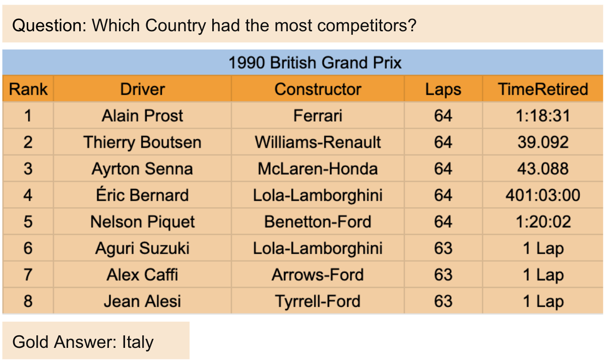The image size is (607, 364).
Task: Select the Thierry Boutsen cell
Action: tap(142, 142)
